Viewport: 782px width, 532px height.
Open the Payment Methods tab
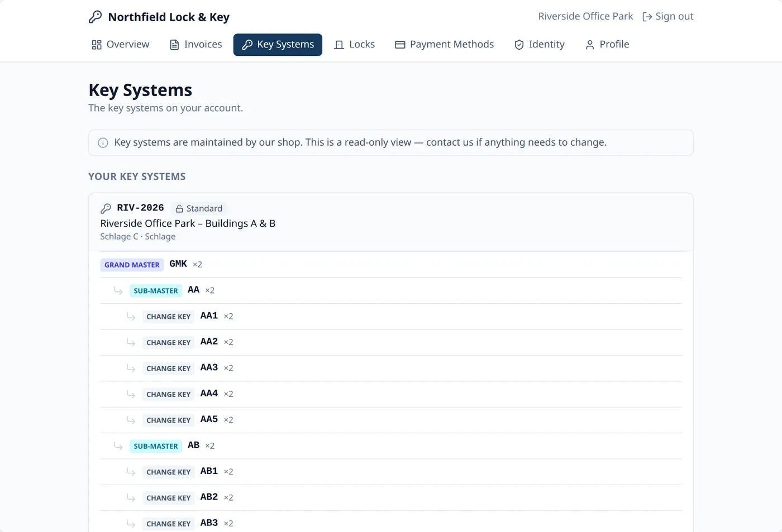445,45
